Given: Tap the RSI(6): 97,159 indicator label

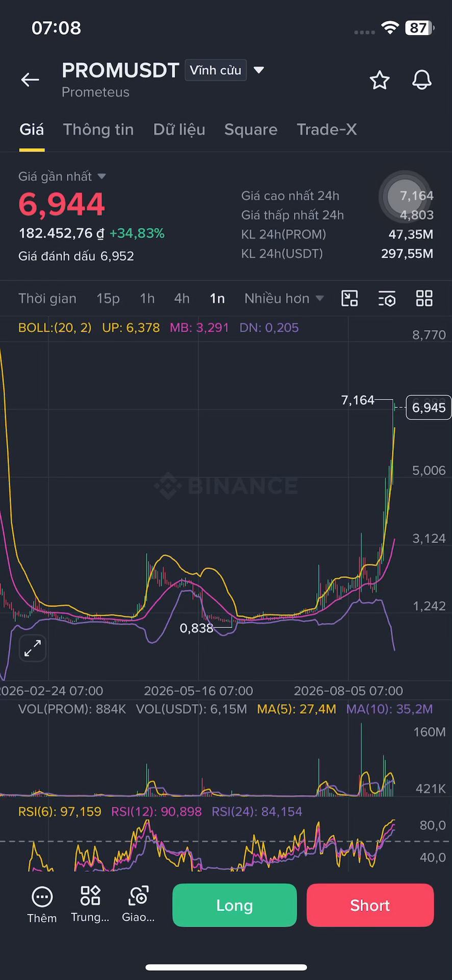Looking at the screenshot, I should coord(60,812).
